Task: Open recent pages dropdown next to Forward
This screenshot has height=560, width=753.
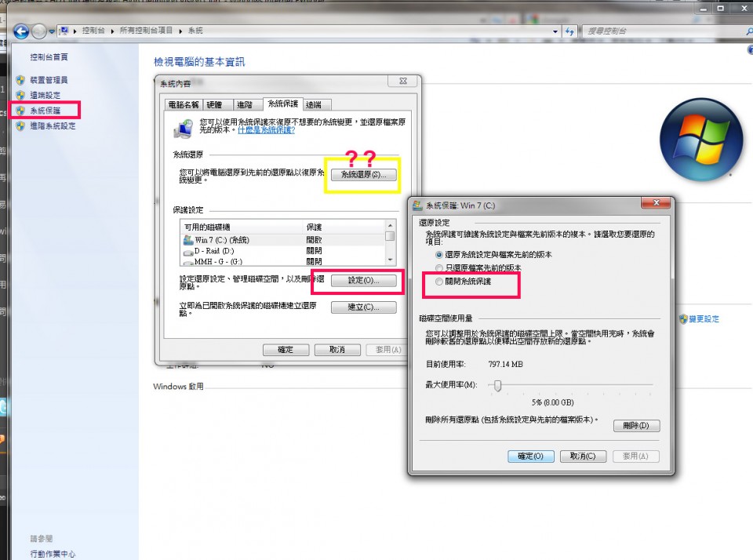Action: [x=53, y=31]
